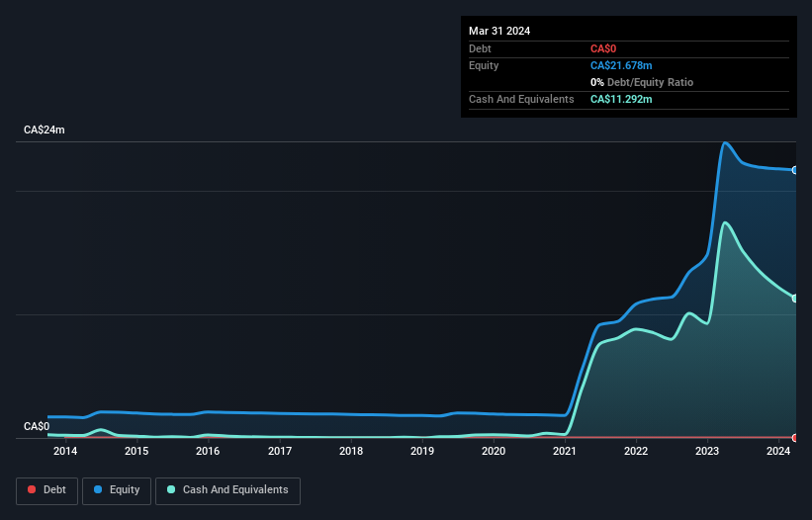Click the 2015 x-axis label
Screen dimensions: 812x520
136,451
